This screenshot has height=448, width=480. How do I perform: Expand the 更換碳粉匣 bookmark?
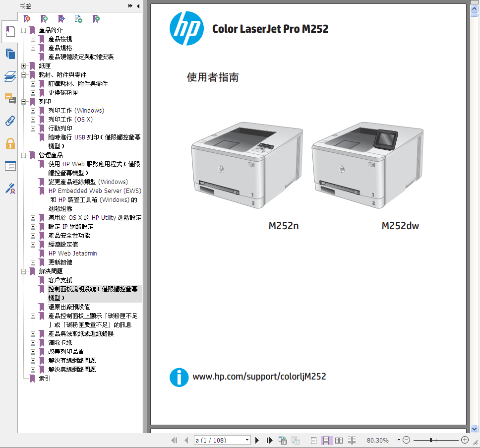(x=33, y=92)
